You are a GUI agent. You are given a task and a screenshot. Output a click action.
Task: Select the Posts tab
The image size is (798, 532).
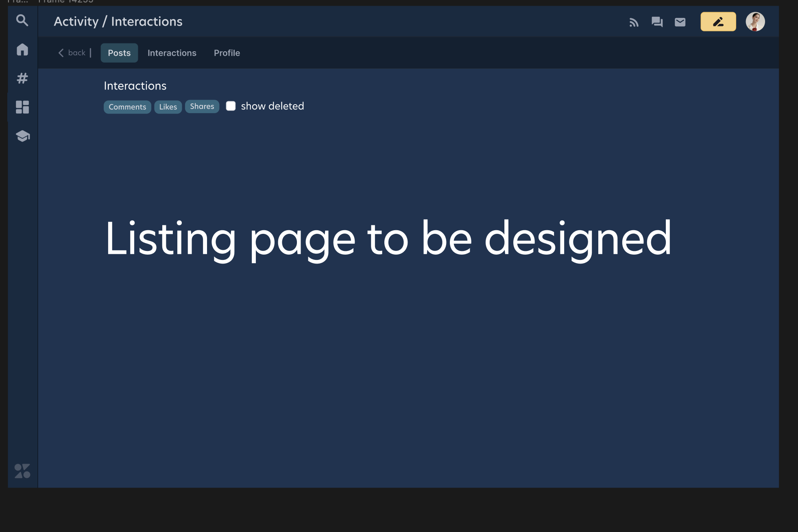[x=119, y=53]
